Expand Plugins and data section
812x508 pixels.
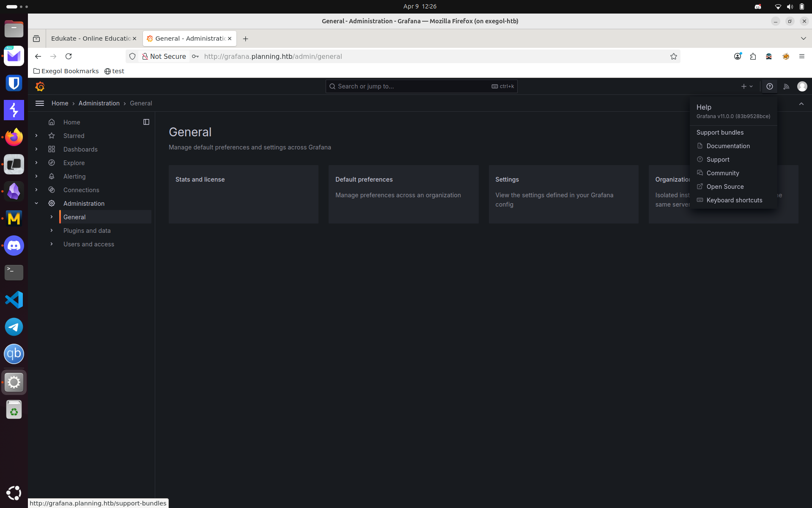click(52, 231)
